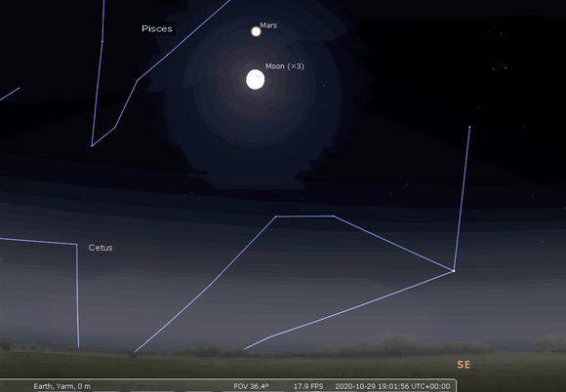Click the 17.9 FPS indicator
566x392 pixels.
(308, 386)
